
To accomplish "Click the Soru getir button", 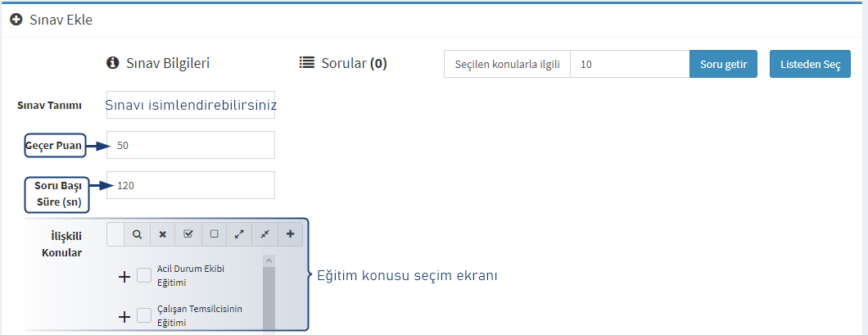I will coord(724,64).
